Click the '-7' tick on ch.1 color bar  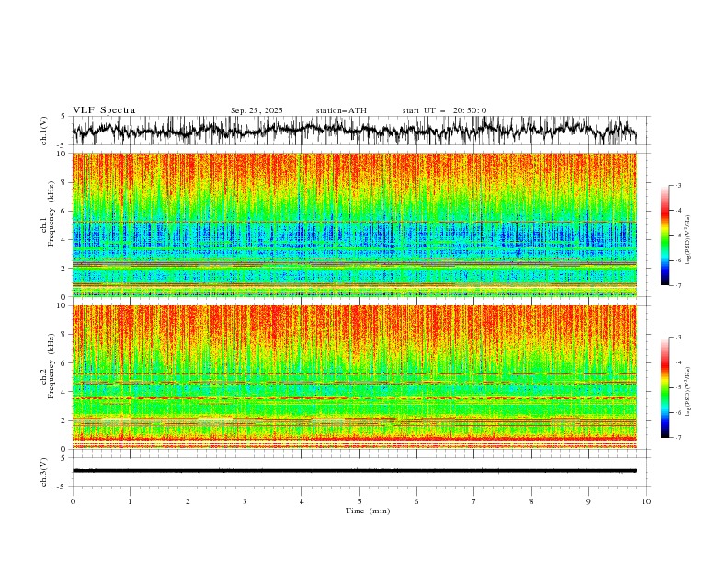coord(678,285)
